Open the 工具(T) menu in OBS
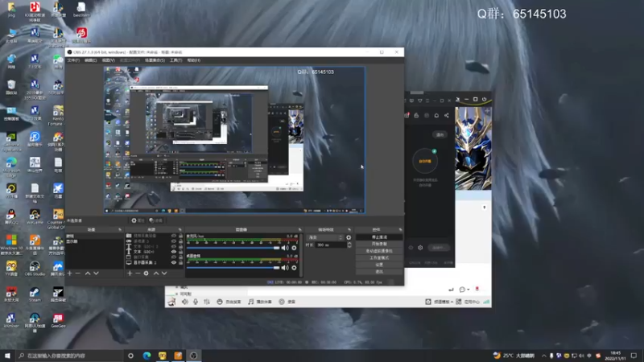Screen dimensions: 644x362 (x=175, y=60)
